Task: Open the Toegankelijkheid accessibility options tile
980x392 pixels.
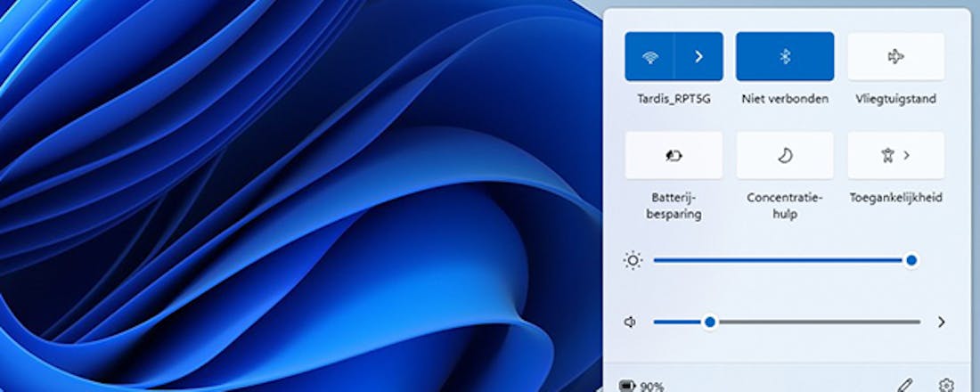Action: point(895,156)
